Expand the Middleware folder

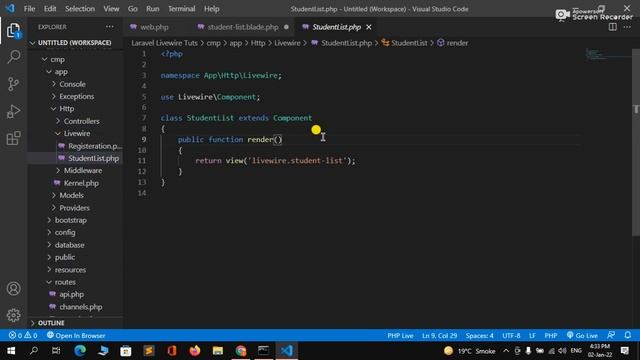tap(83, 171)
